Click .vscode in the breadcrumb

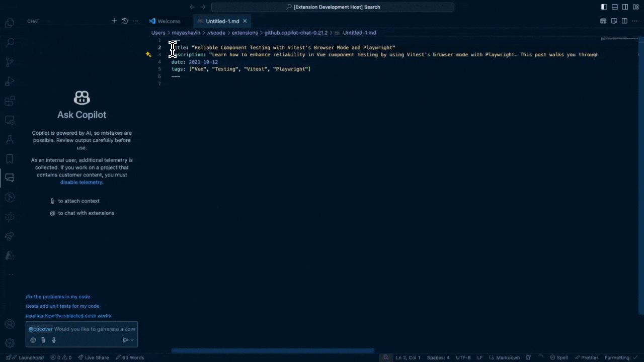click(x=216, y=33)
